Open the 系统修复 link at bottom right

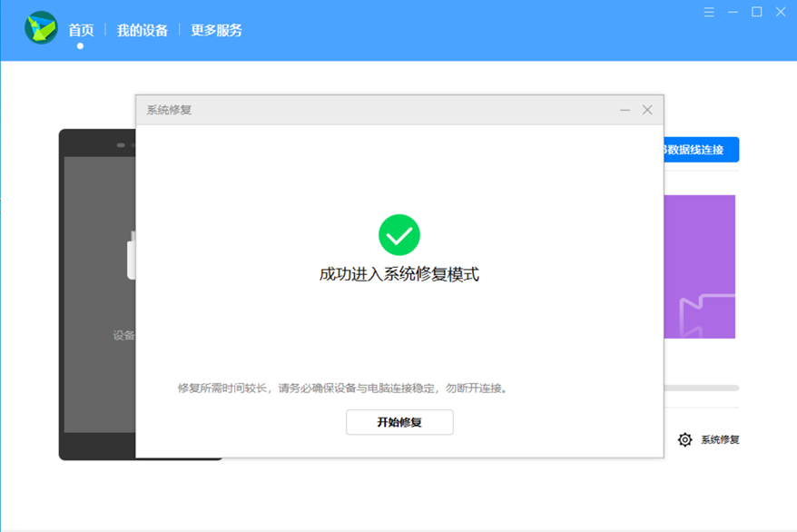click(720, 440)
